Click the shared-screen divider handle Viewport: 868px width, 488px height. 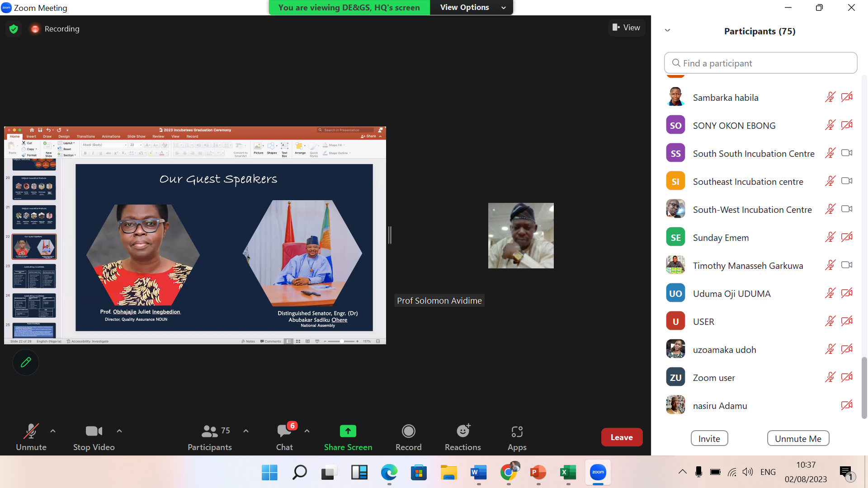(x=390, y=235)
